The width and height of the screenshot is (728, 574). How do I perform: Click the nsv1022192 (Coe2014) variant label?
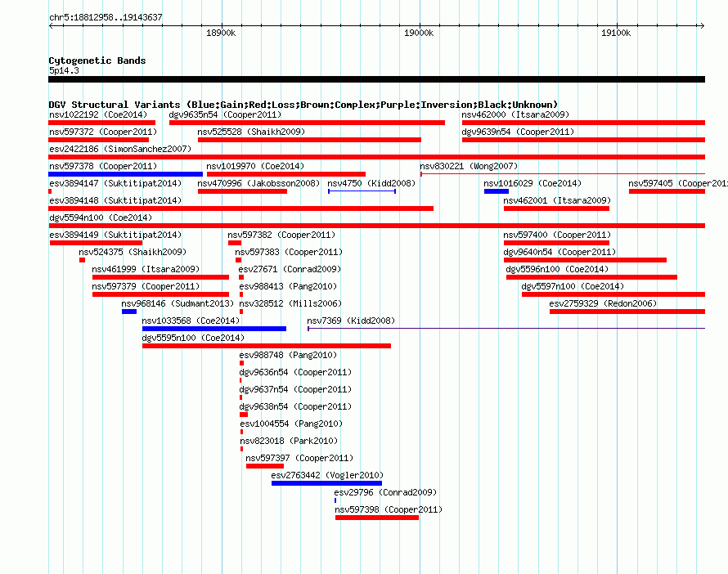pyautogui.click(x=98, y=114)
